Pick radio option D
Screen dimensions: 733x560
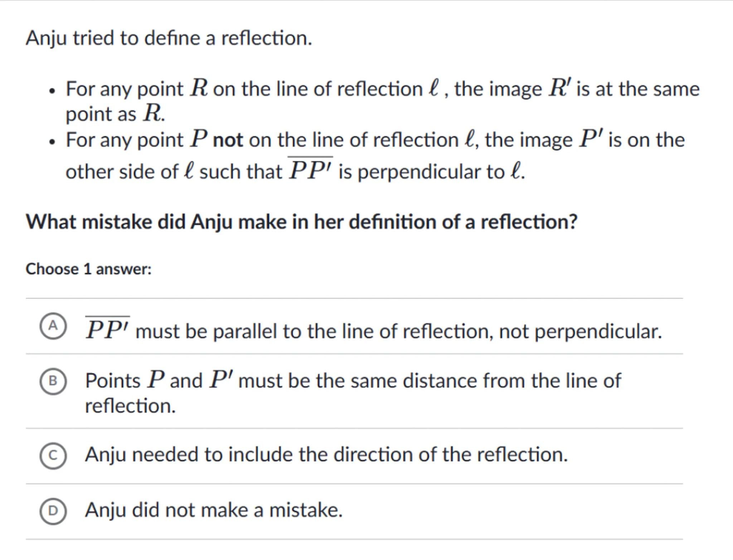(x=53, y=511)
